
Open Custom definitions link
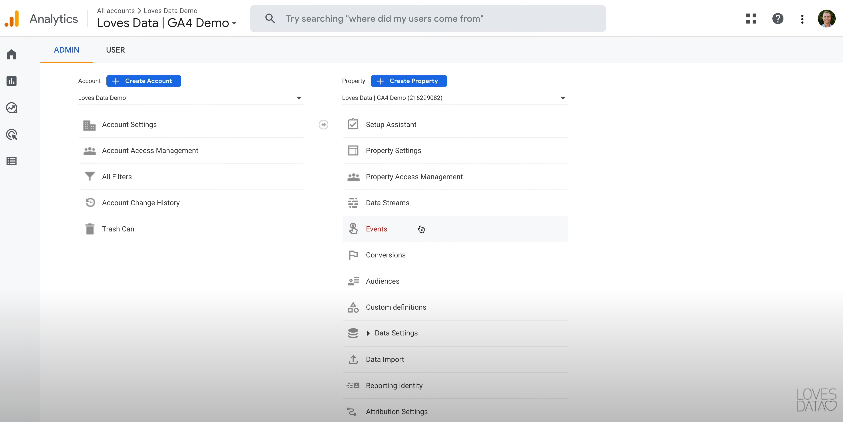pyautogui.click(x=396, y=307)
